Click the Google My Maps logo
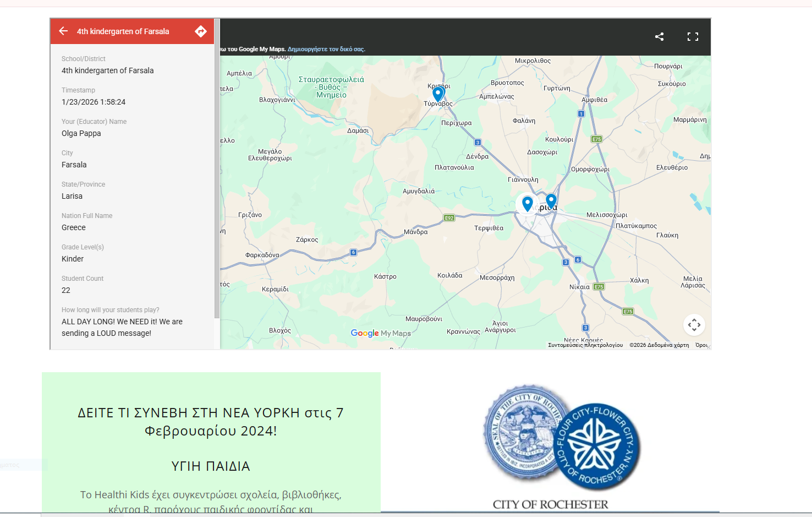812x517 pixels. [x=381, y=333]
